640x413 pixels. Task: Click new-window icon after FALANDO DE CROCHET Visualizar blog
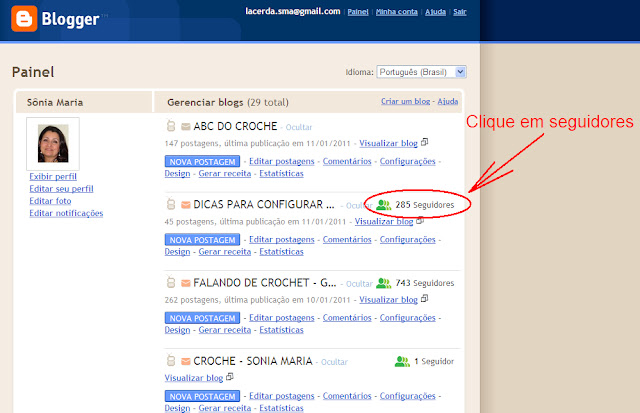pyautogui.click(x=424, y=299)
